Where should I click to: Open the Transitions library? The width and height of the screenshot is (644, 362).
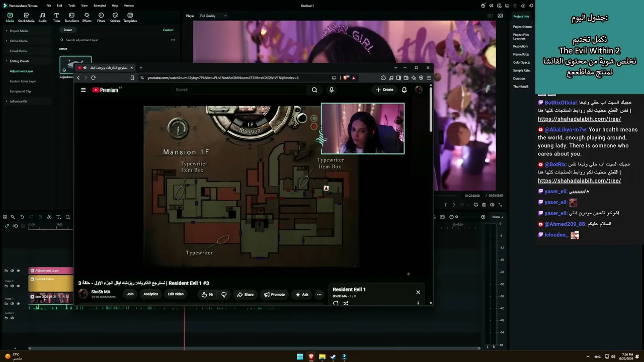point(71,18)
